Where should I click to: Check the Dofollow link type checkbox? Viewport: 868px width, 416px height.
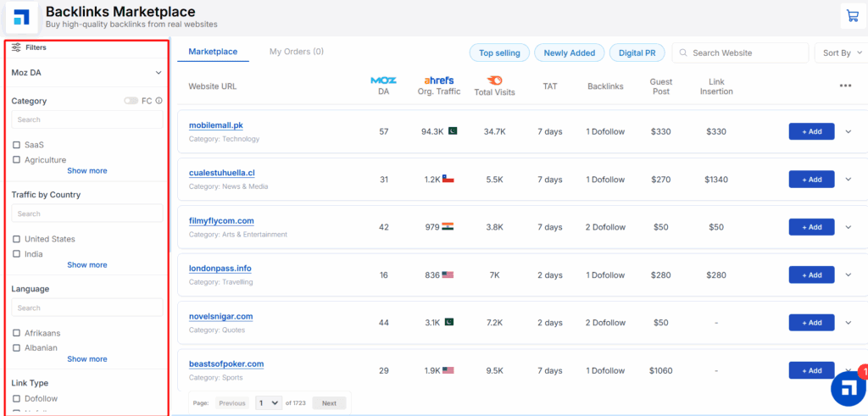[x=17, y=398]
